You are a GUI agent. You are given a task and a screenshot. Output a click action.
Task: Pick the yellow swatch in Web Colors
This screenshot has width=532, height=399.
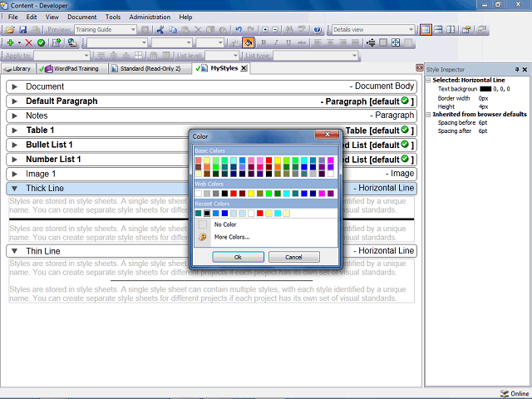click(251, 194)
